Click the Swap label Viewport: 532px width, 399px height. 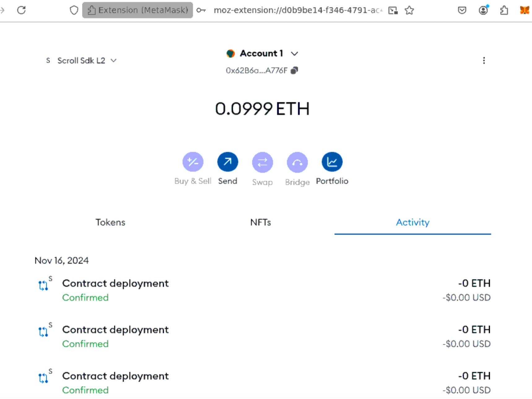[x=262, y=182]
